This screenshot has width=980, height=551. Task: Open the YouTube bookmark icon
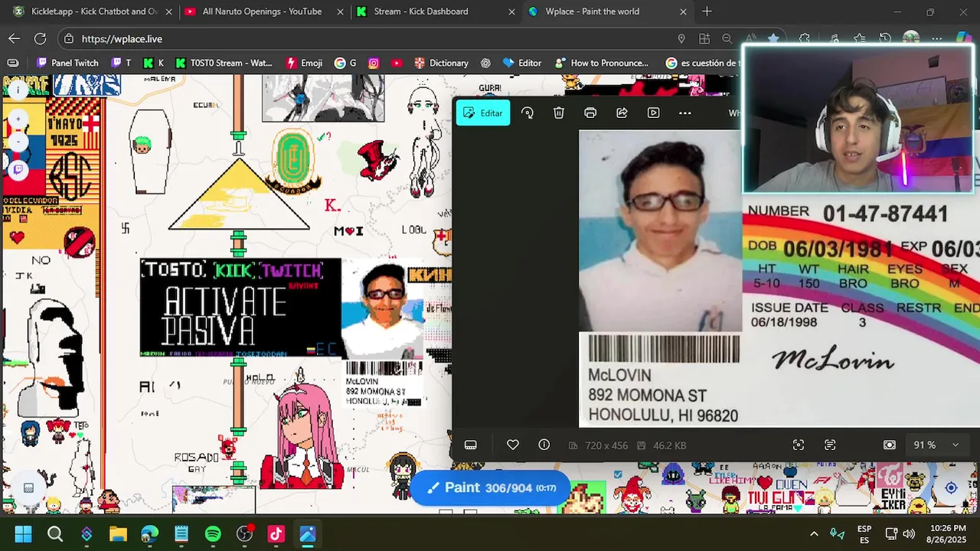pyautogui.click(x=396, y=63)
